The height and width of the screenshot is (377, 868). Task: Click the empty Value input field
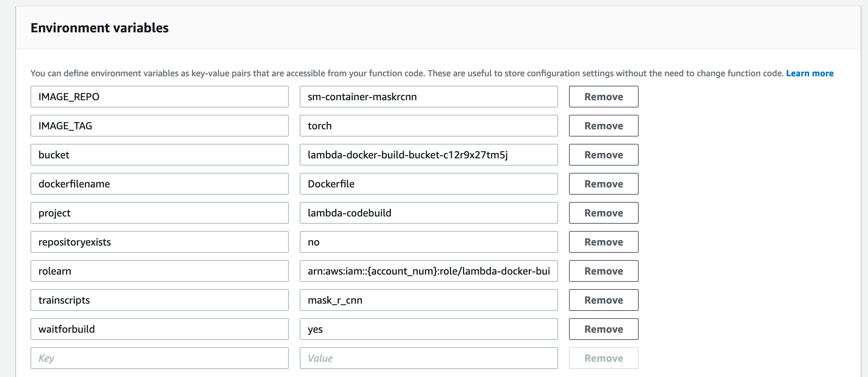click(429, 358)
